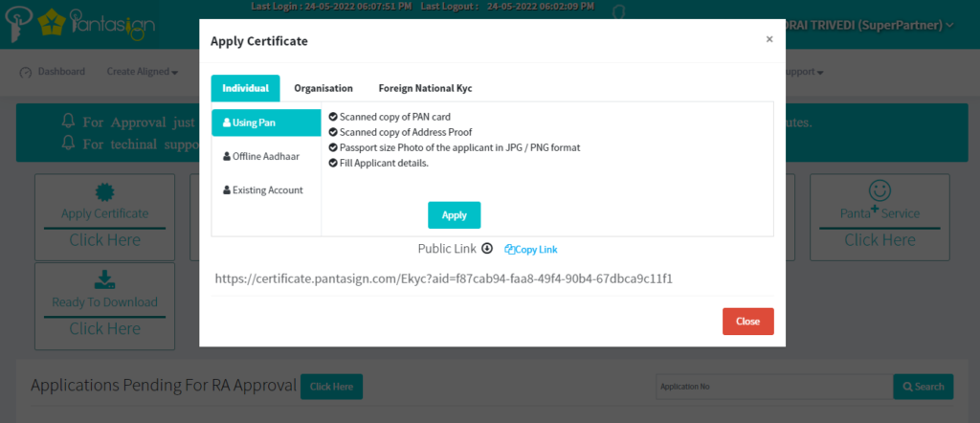The image size is (980, 423).
Task: Click check icon beside Scanned copy of Address Proof
Action: (333, 132)
